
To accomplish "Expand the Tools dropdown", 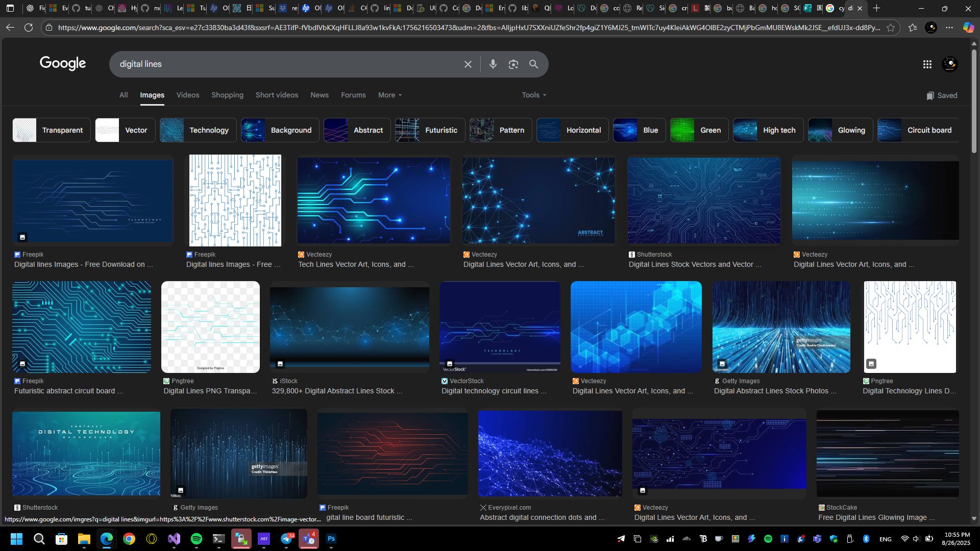I will coord(534,95).
